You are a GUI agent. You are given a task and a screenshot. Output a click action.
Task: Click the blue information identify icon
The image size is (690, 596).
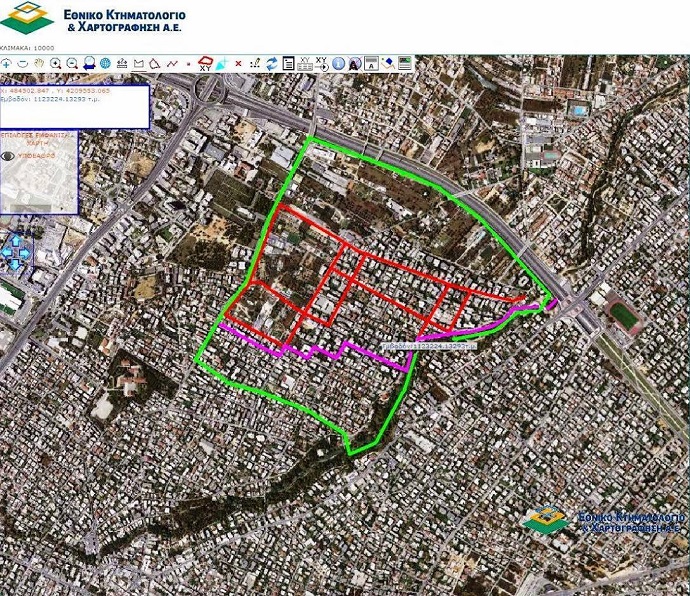point(338,63)
